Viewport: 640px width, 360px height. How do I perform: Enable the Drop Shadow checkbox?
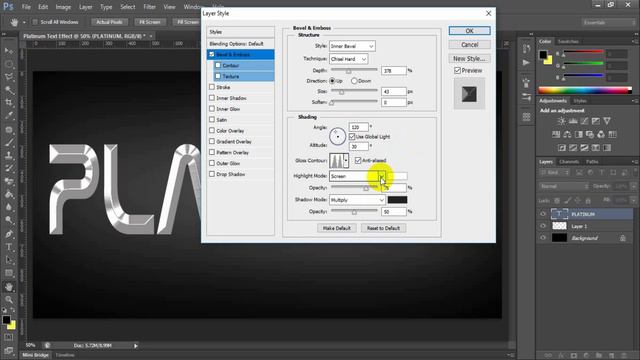(x=212, y=174)
